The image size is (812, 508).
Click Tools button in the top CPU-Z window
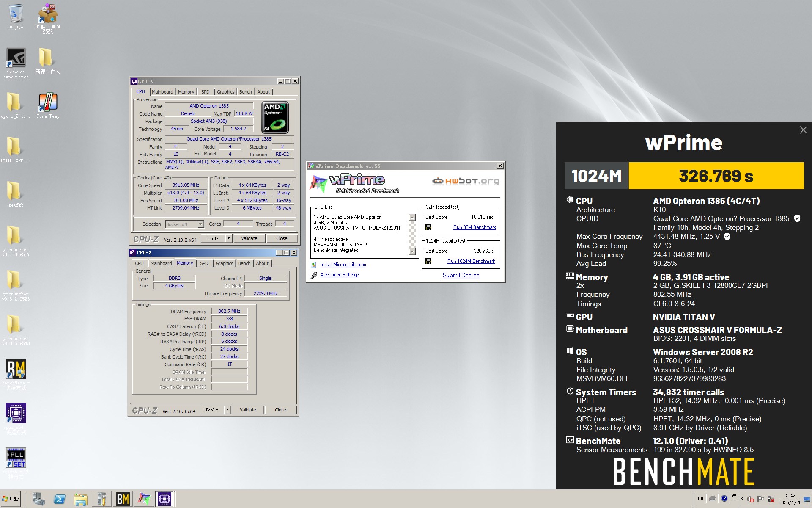coord(213,238)
